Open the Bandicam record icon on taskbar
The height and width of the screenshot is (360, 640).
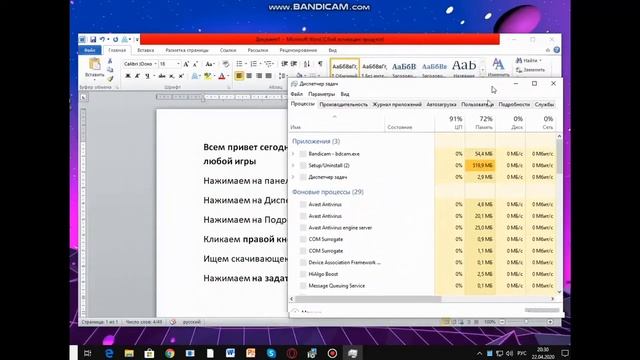332,353
